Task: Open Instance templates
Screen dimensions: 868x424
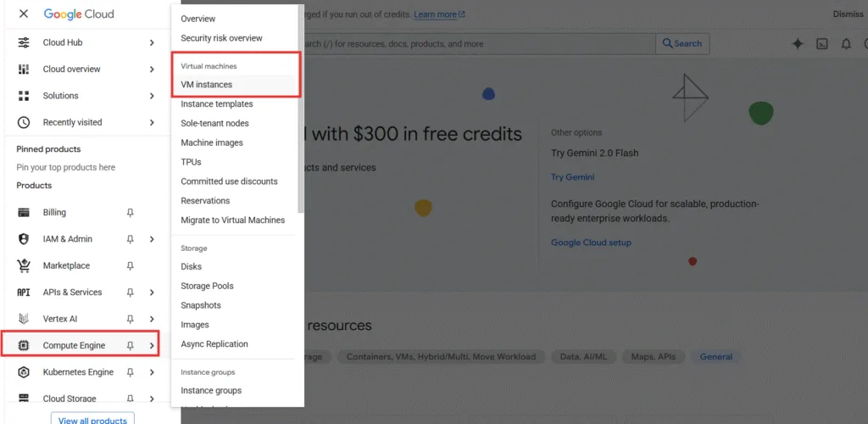Action: (x=217, y=104)
